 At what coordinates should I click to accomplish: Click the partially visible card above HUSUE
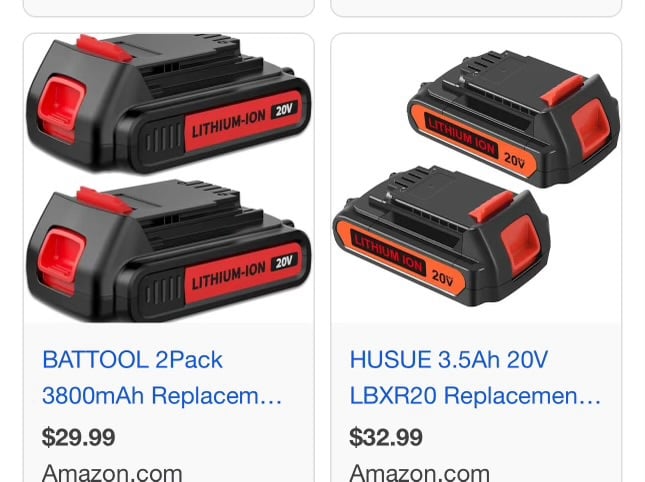click(476, 7)
